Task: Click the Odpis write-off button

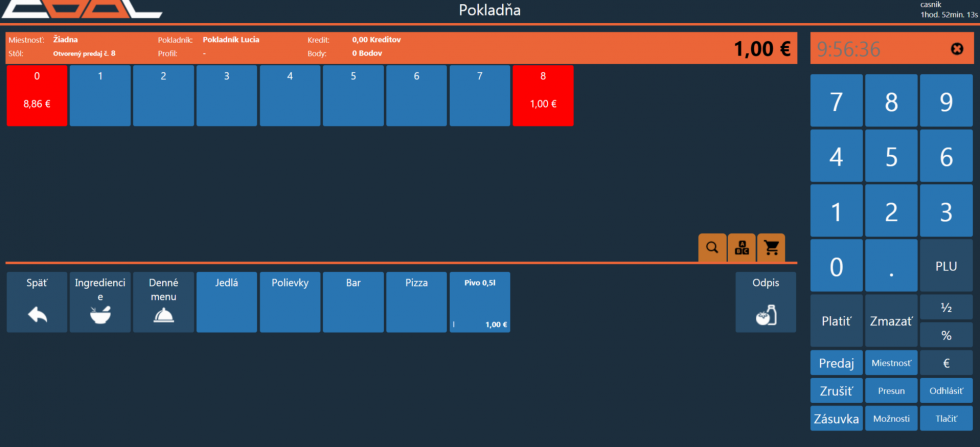Action: pos(765,302)
